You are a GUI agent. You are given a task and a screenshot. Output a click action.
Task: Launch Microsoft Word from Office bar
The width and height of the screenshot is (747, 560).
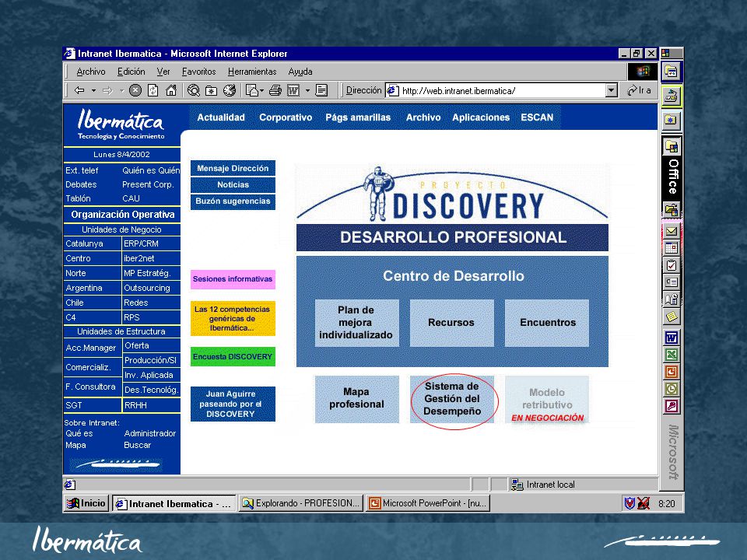coord(672,338)
